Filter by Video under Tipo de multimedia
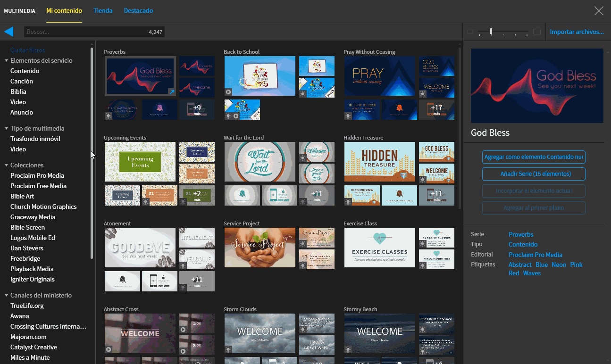The height and width of the screenshot is (364, 611). [18, 149]
